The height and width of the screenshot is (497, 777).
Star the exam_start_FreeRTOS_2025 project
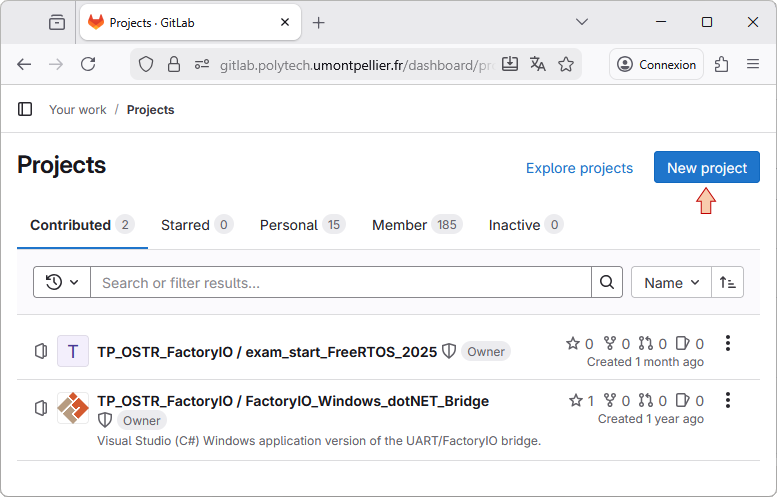click(573, 344)
